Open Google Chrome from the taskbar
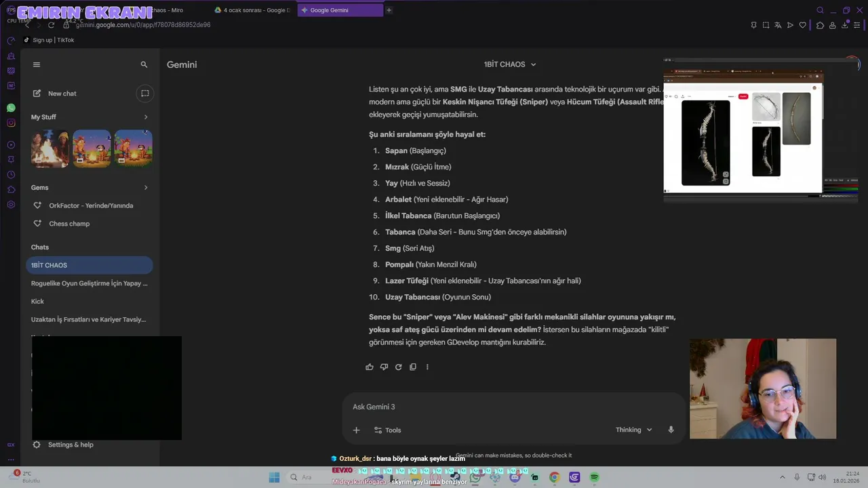 pyautogui.click(x=554, y=477)
